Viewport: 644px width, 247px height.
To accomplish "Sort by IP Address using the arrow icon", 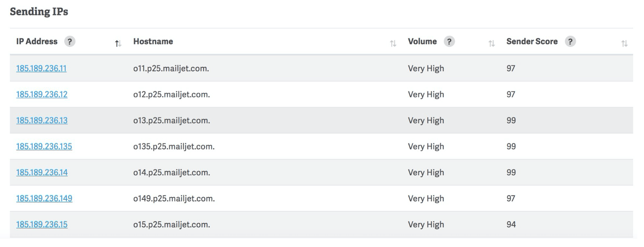I will click(118, 44).
